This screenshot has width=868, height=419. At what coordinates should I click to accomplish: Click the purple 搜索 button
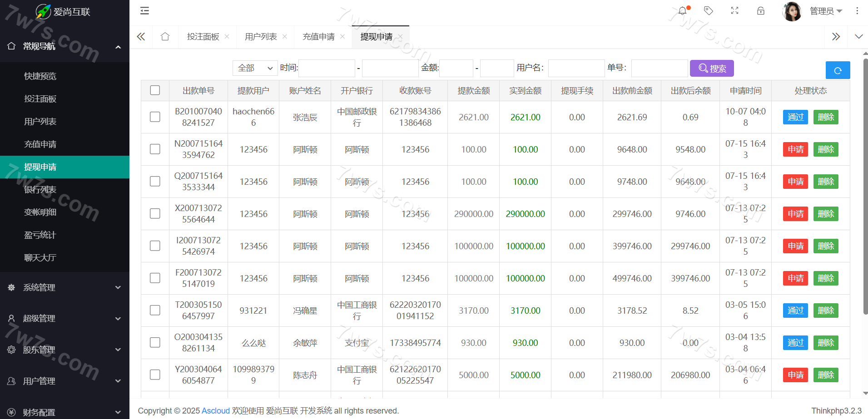pos(711,69)
